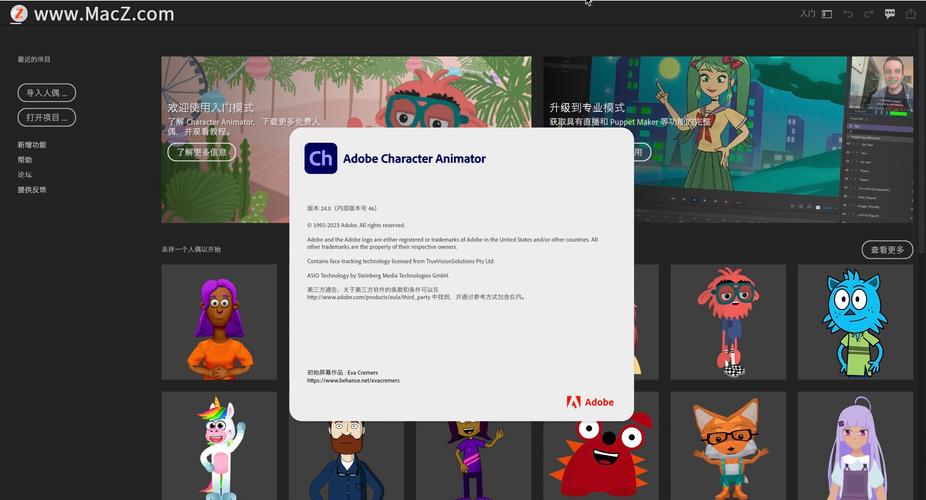The image size is (926, 500).
Task: Click the 导入人偶... button
Action: point(47,93)
